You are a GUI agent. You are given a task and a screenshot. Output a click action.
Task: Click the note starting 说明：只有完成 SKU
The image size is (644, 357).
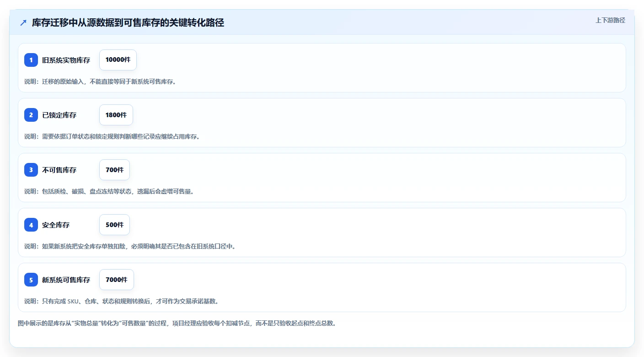[121, 301]
